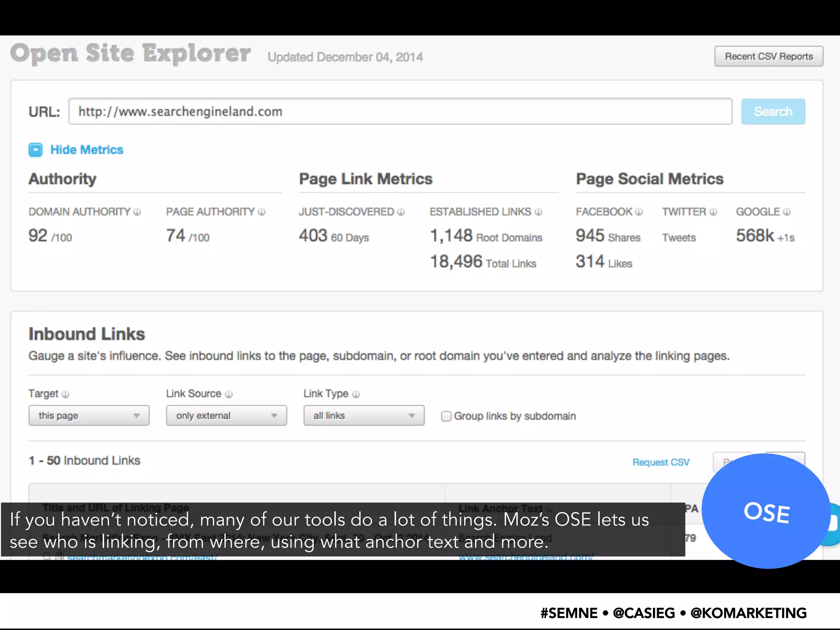Click the 18,496 Total Links value
Screen dimensions: 840x630
pyautogui.click(x=483, y=262)
